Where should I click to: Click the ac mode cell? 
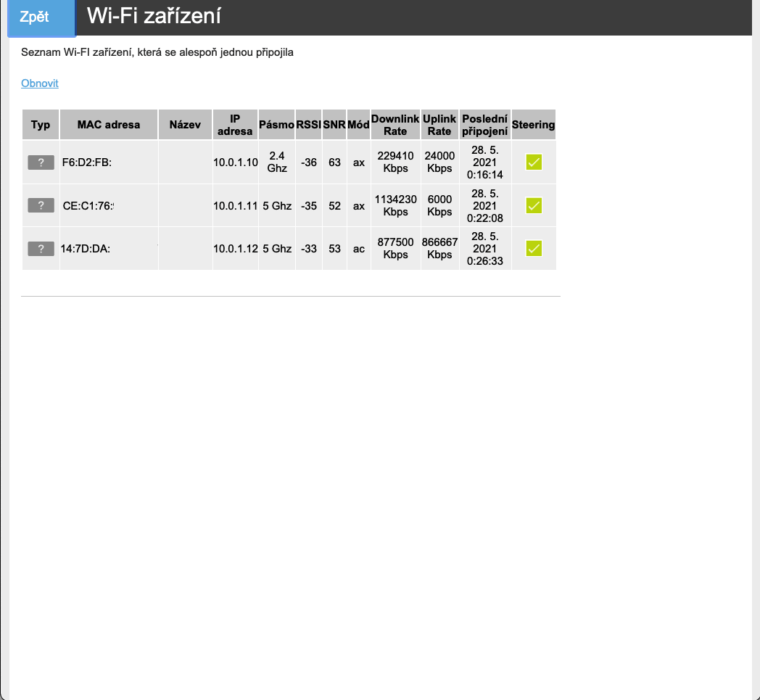click(x=359, y=249)
